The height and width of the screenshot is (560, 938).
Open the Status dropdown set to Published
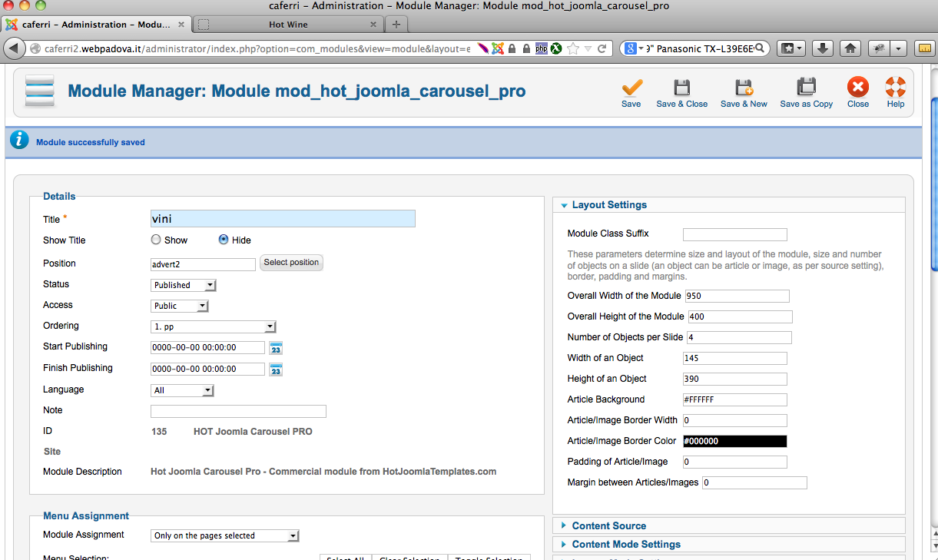click(184, 285)
